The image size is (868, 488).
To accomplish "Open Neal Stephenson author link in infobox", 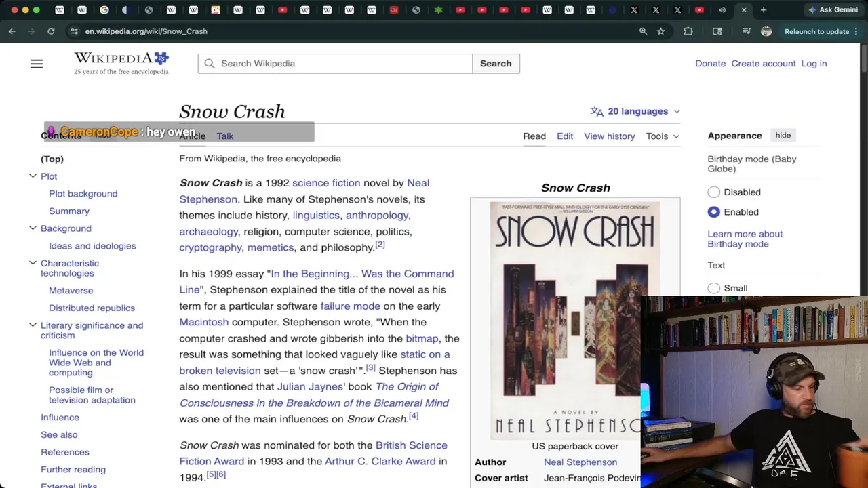I will point(580,462).
